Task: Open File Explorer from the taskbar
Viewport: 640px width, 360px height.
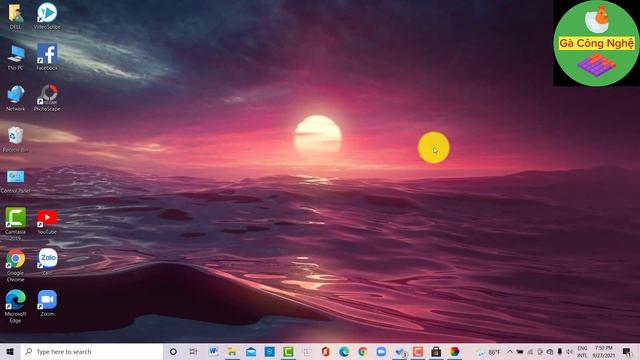Action: coord(232,351)
